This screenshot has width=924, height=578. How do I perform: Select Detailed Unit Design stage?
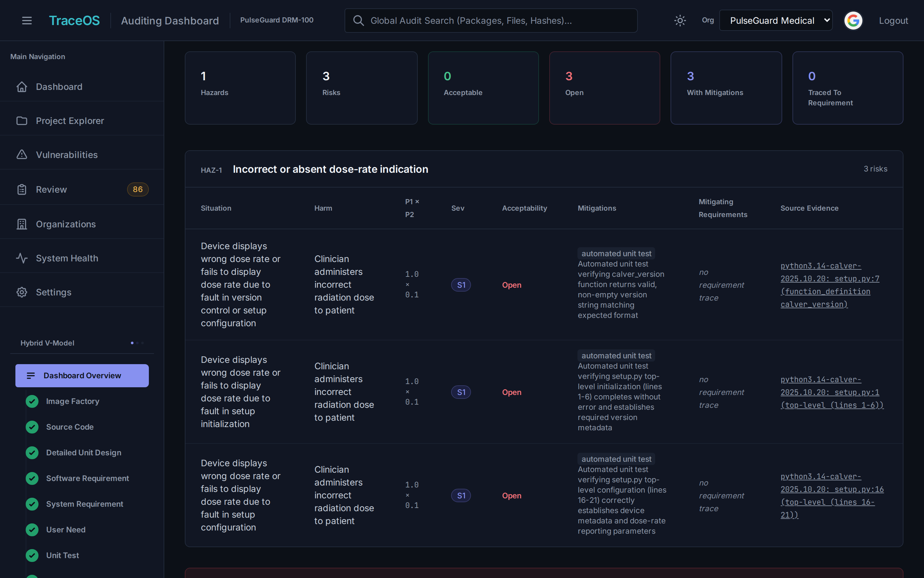tap(84, 453)
